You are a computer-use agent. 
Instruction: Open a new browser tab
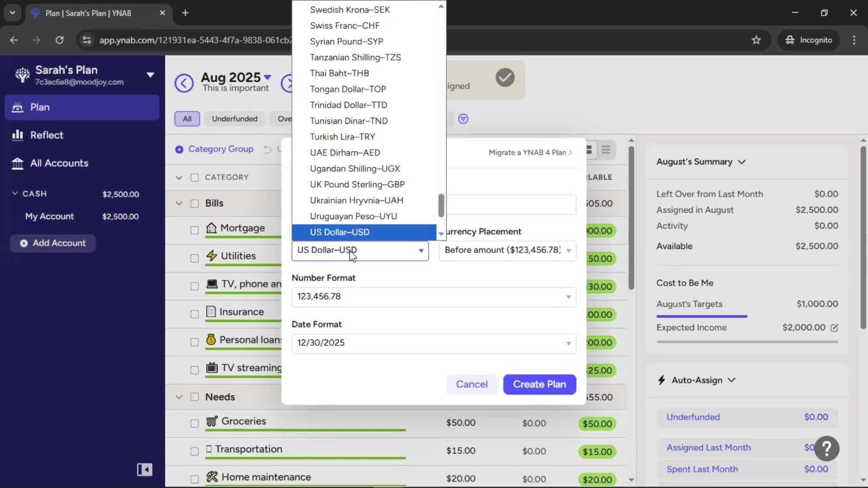[185, 13]
